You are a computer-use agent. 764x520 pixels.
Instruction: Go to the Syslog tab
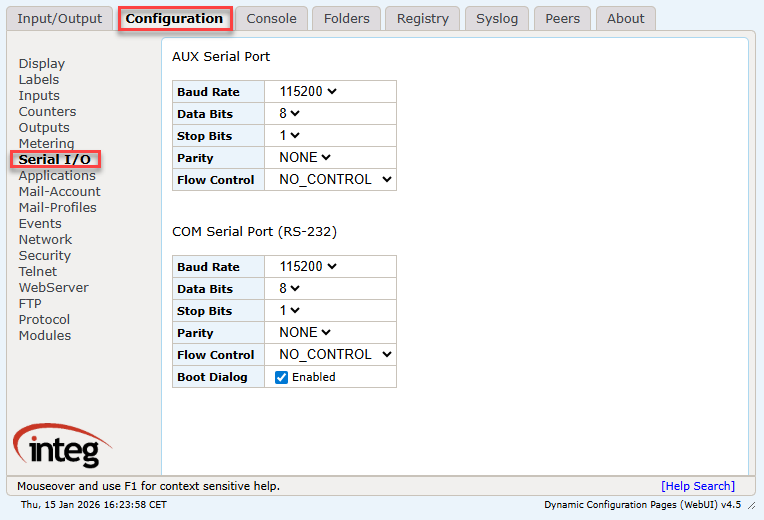pos(496,19)
